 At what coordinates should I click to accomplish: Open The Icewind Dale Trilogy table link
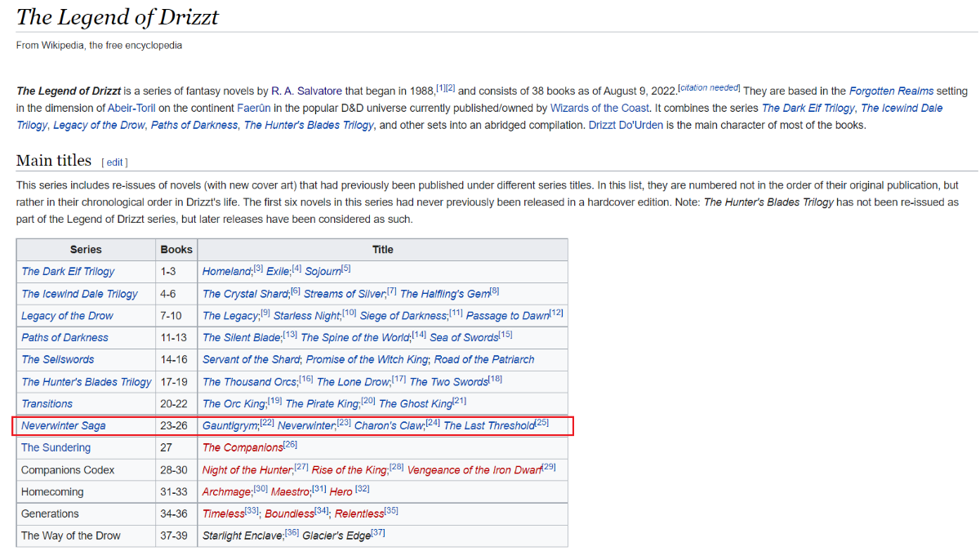coord(79,293)
